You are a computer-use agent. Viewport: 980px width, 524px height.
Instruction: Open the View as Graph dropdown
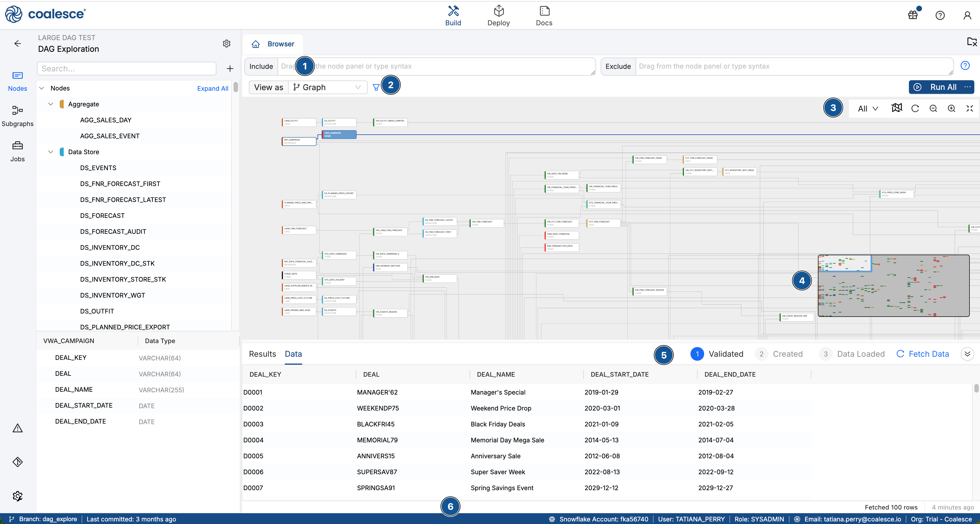(327, 87)
